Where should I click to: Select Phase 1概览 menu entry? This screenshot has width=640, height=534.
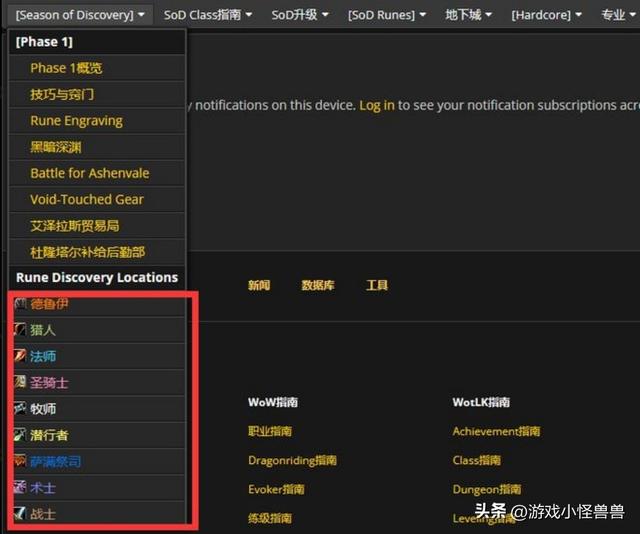(x=97, y=68)
